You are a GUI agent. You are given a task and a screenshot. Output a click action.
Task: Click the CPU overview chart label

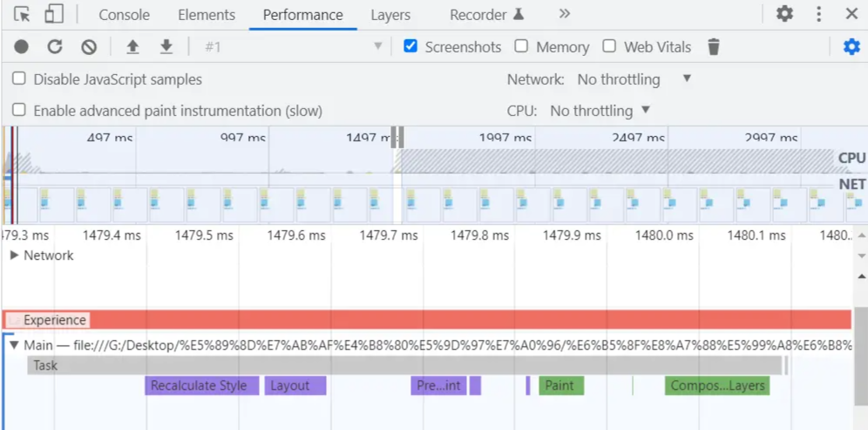click(x=851, y=158)
